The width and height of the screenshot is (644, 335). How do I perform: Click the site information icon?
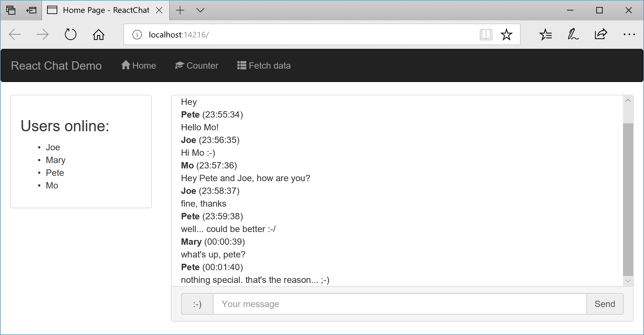coord(137,34)
